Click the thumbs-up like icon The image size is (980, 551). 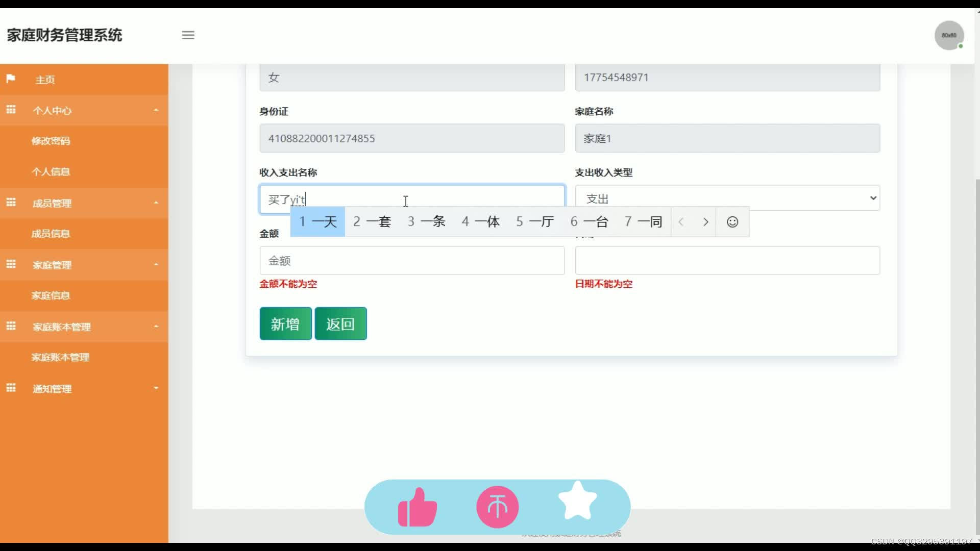coord(418,507)
